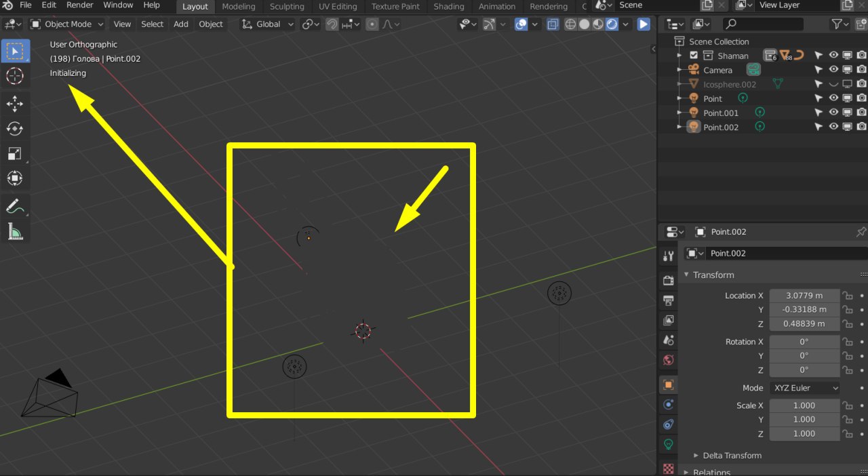The height and width of the screenshot is (476, 868).
Task: Switch to Solid viewport shading
Action: point(584,24)
